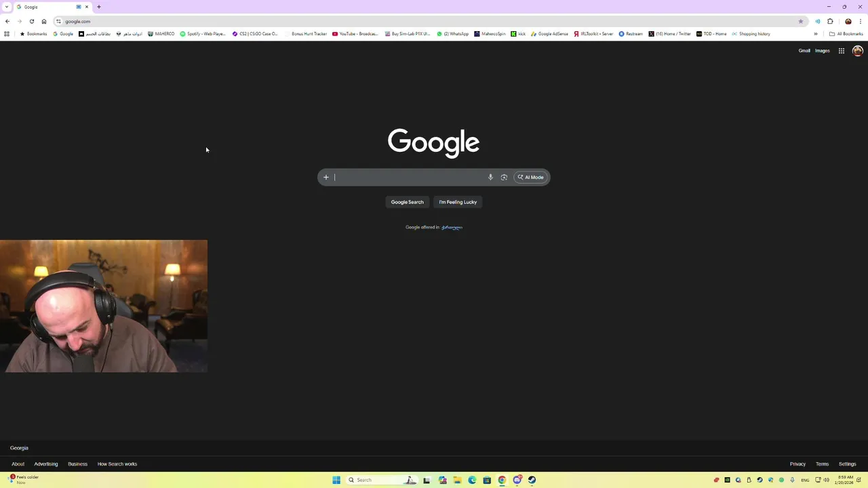Open the Windows Start menu
The height and width of the screenshot is (488, 868).
point(336,480)
